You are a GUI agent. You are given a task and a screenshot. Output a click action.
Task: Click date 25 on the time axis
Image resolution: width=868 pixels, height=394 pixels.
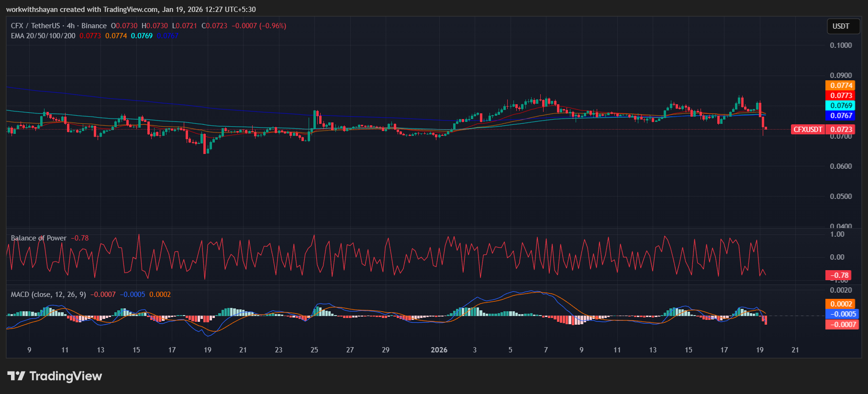pos(314,350)
